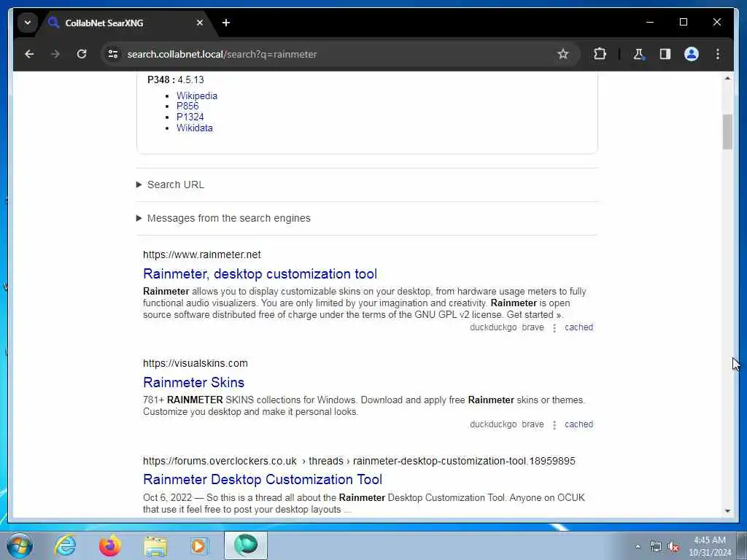Click the scrollbar down arrow
Image resolution: width=747 pixels, height=560 pixels.
coord(727,511)
